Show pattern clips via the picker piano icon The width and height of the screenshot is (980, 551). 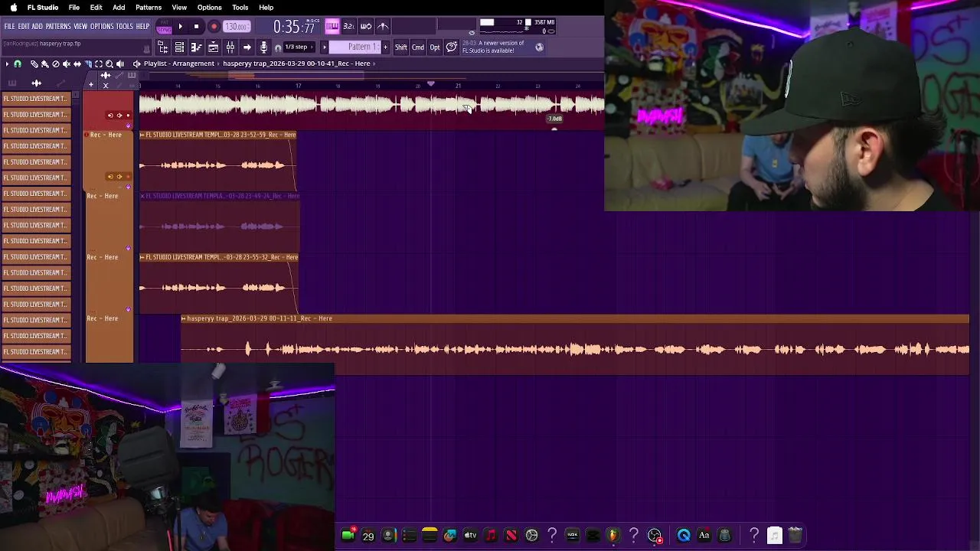coord(12,83)
